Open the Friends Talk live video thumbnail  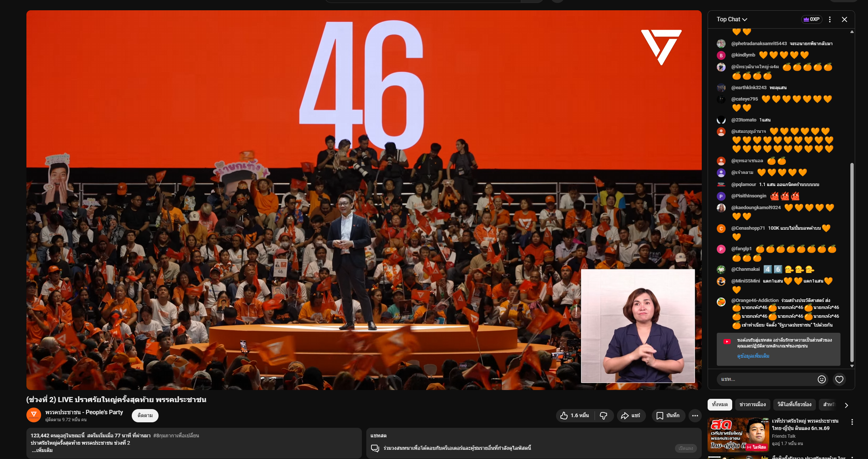point(738,435)
